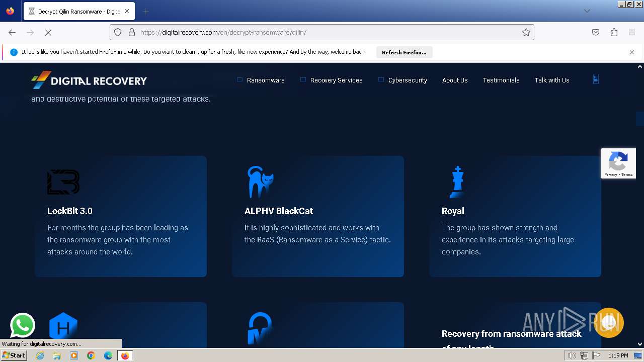Image resolution: width=644 pixels, height=362 pixels.
Task: Click the LockBit 3.0 description text
Action: coord(118,240)
